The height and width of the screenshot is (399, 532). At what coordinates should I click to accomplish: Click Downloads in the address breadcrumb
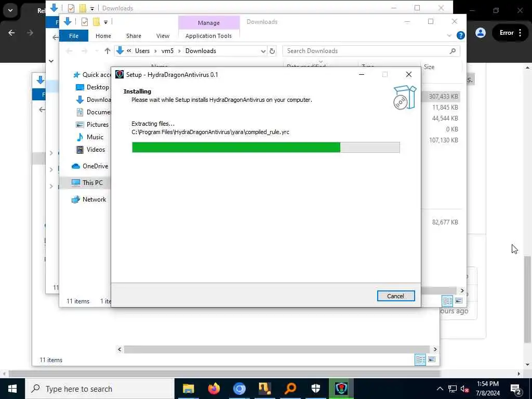tap(201, 51)
